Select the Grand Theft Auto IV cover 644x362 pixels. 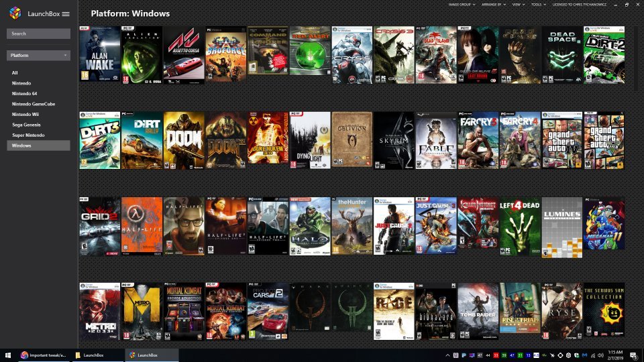click(x=562, y=140)
